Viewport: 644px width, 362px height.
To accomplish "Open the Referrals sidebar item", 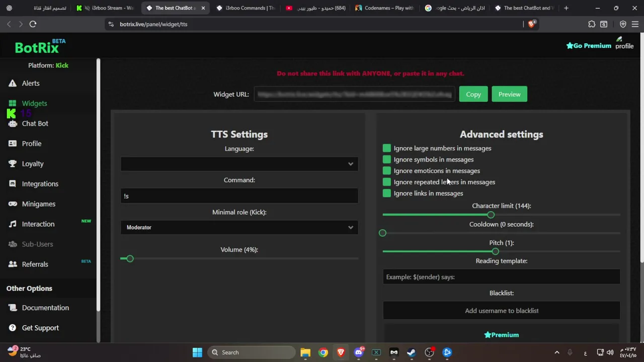I will [x=35, y=264].
